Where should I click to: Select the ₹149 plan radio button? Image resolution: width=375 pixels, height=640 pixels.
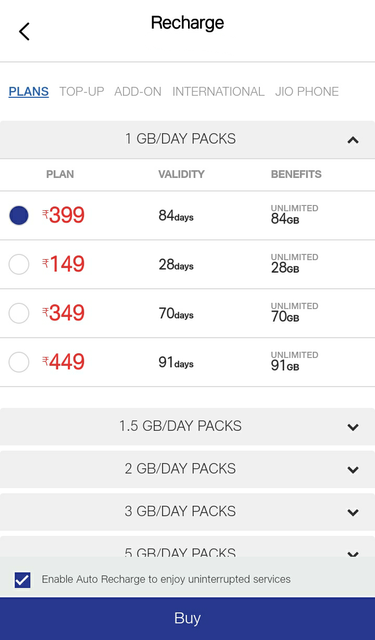pos(19,264)
